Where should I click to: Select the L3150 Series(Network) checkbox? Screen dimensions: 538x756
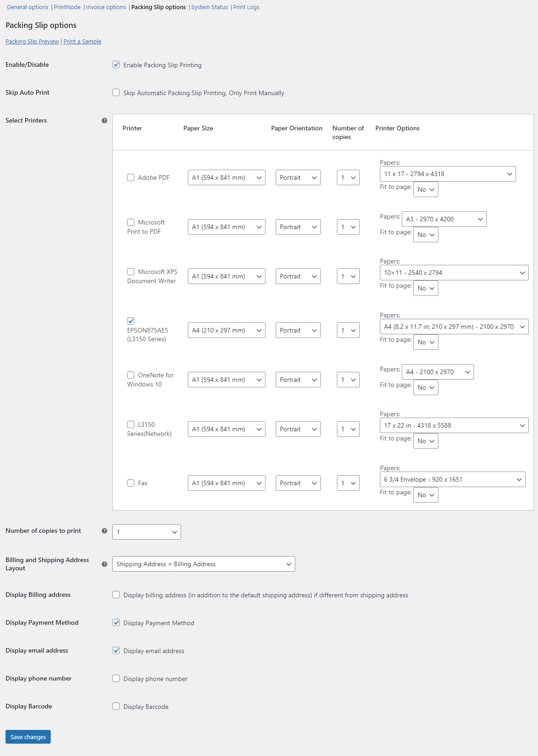131,424
